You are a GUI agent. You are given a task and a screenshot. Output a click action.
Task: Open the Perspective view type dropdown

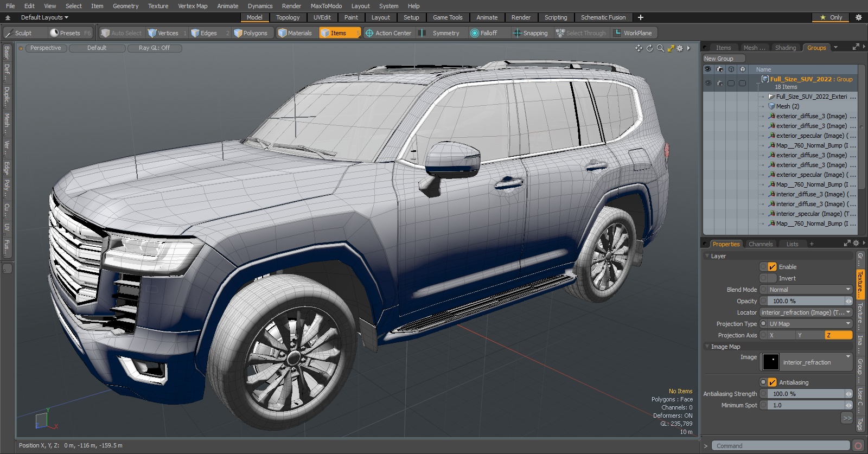tap(46, 48)
